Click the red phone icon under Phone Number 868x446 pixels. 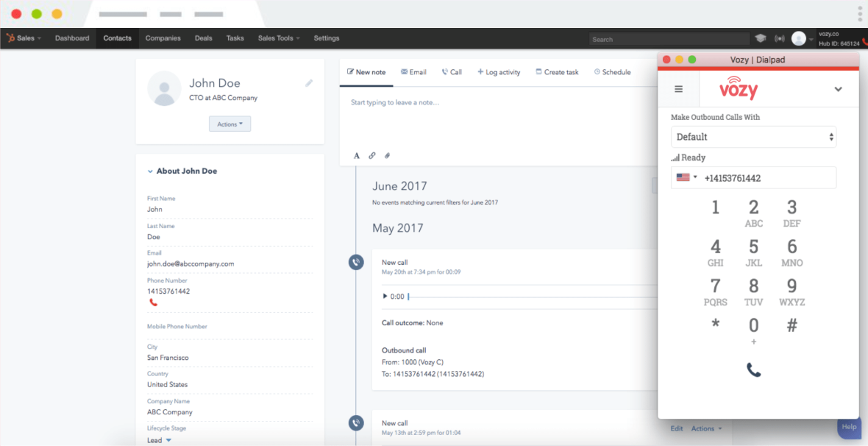(152, 302)
